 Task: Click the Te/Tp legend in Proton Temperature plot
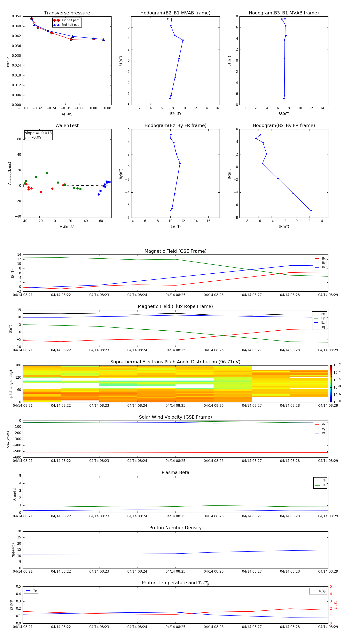(x=318, y=591)
